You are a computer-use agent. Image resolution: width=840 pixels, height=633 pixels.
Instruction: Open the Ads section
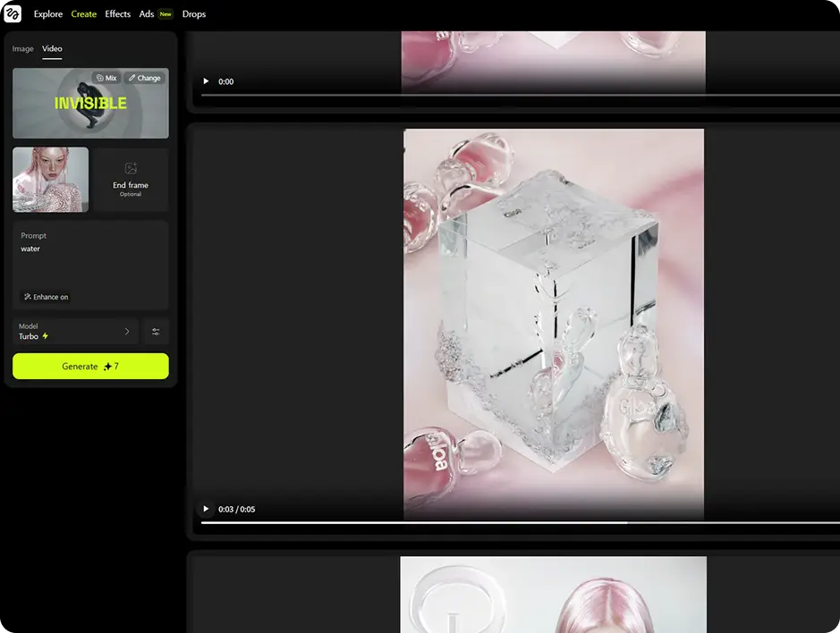(146, 14)
